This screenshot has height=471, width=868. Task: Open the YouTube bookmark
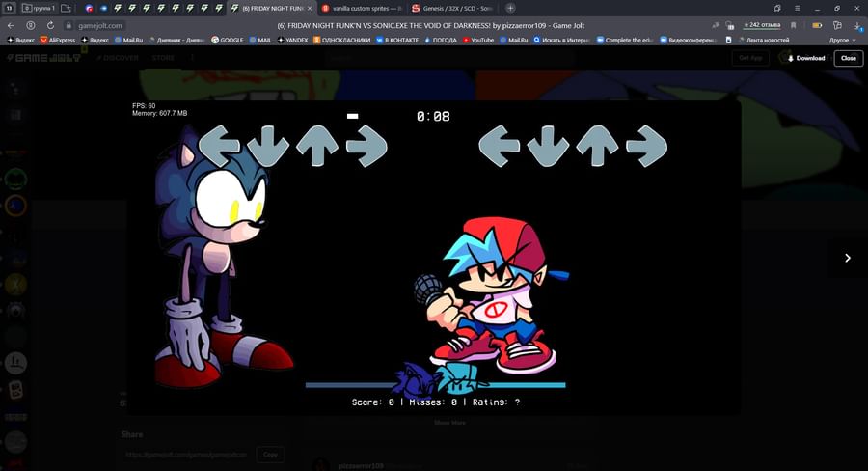coord(478,40)
